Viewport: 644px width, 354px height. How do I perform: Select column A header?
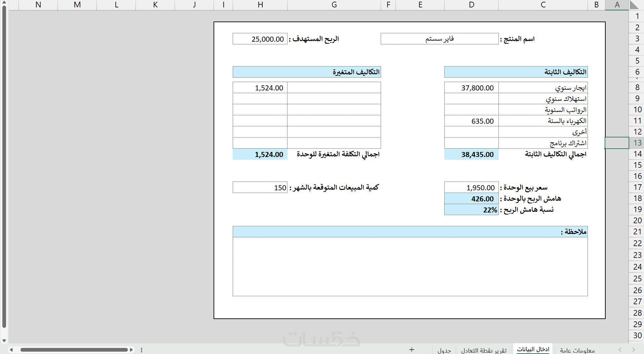click(617, 5)
